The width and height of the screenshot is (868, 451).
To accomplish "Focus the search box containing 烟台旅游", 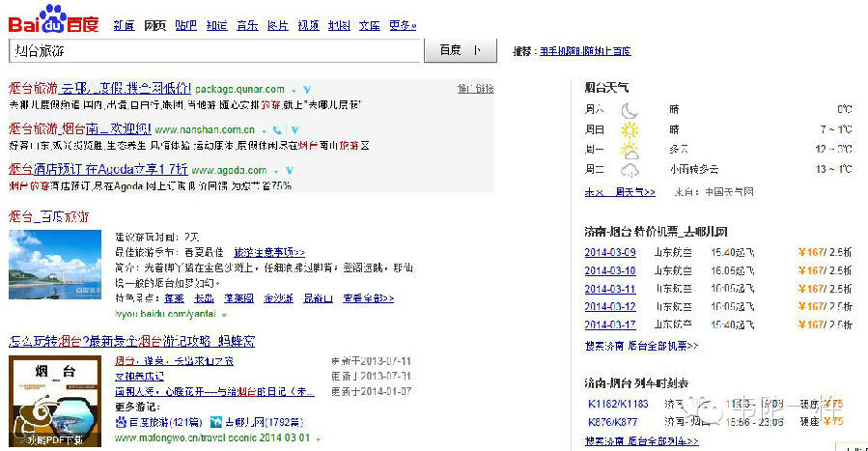I will pyautogui.click(x=216, y=51).
